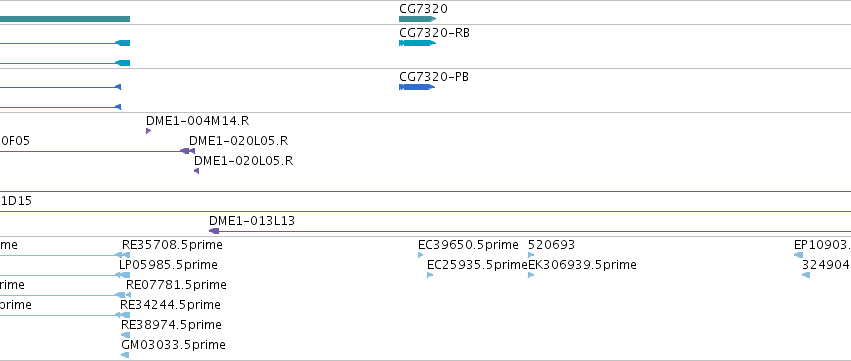
Task: Select the CG7320 gene glyph
Action: [x=417, y=19]
